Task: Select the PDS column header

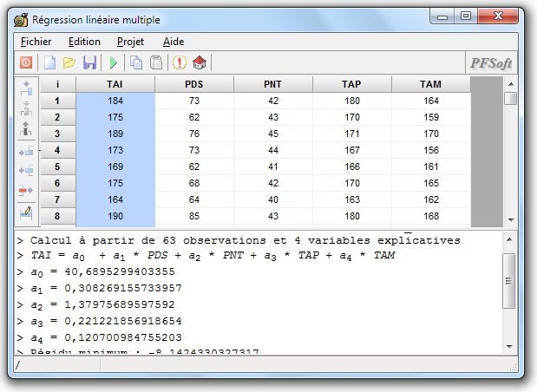Action: 194,84
